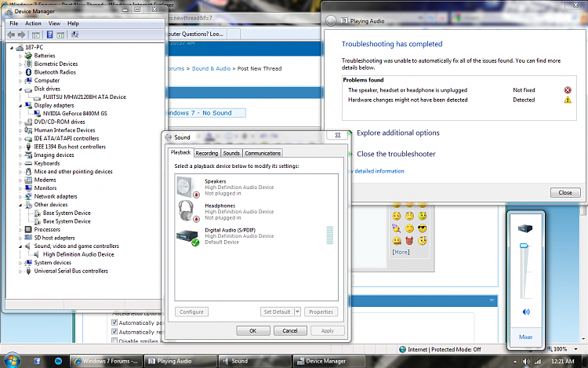
Task: Switch to the Recording tab
Action: point(207,154)
